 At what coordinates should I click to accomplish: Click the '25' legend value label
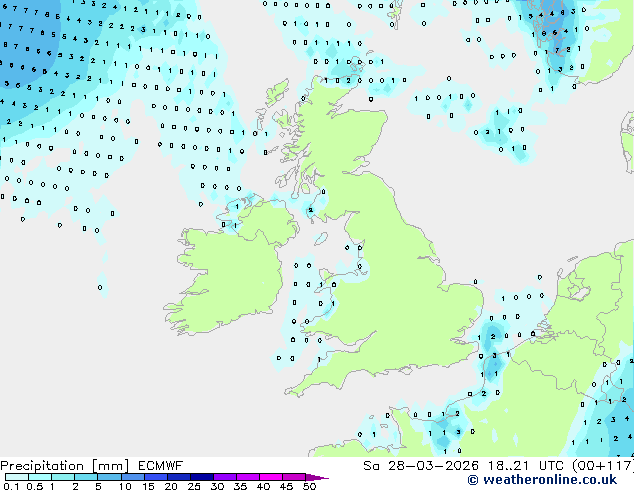pos(194,486)
